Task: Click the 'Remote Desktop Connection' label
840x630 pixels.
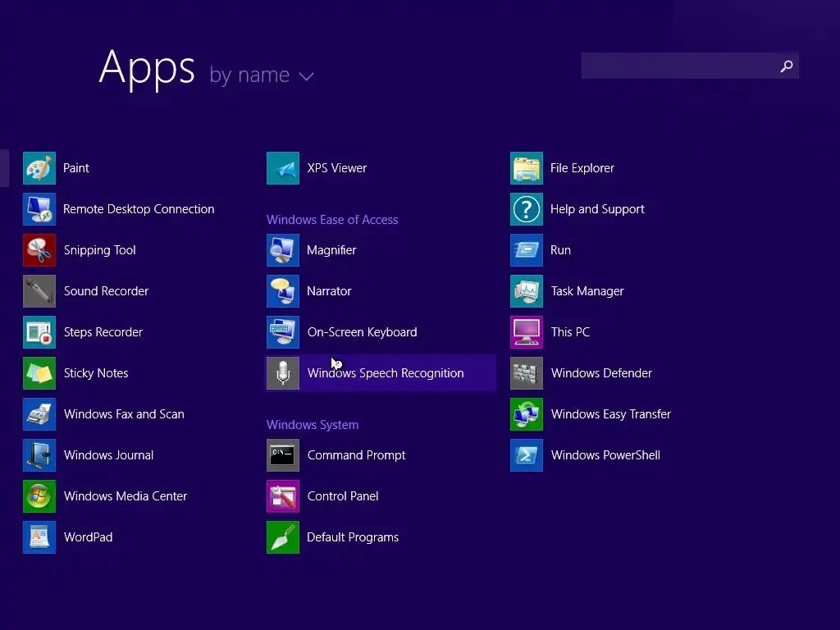Action: pos(139,209)
